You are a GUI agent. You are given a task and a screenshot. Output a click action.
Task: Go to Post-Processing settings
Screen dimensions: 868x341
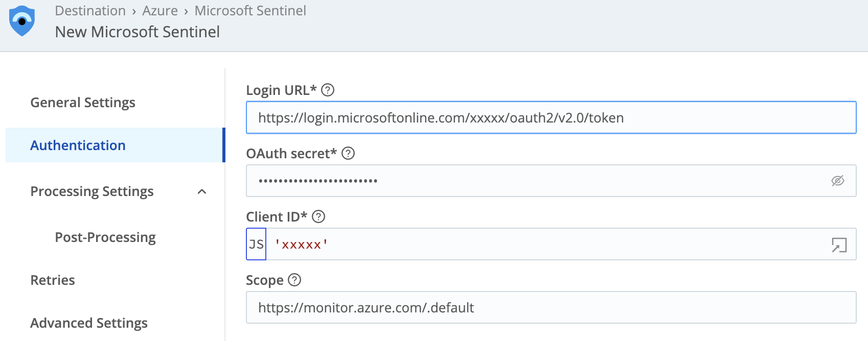105,237
